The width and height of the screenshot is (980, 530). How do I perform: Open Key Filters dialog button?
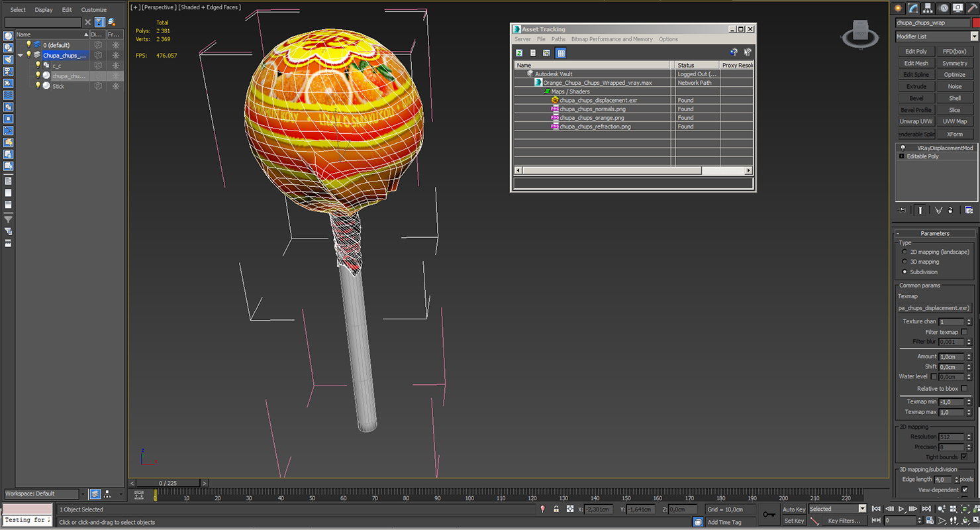point(844,521)
